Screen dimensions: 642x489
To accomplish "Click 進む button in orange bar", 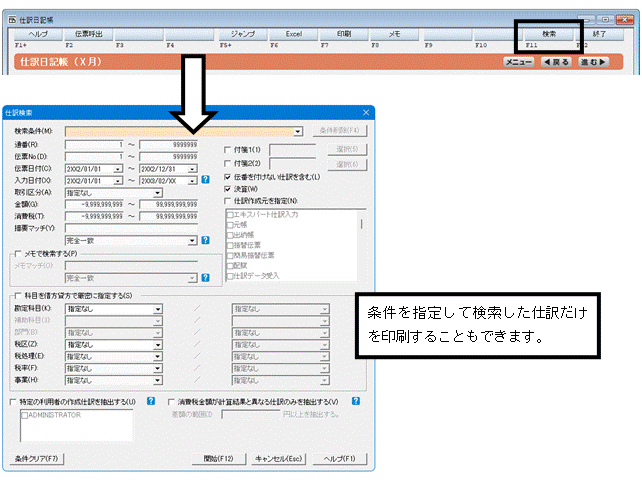I will click(594, 62).
